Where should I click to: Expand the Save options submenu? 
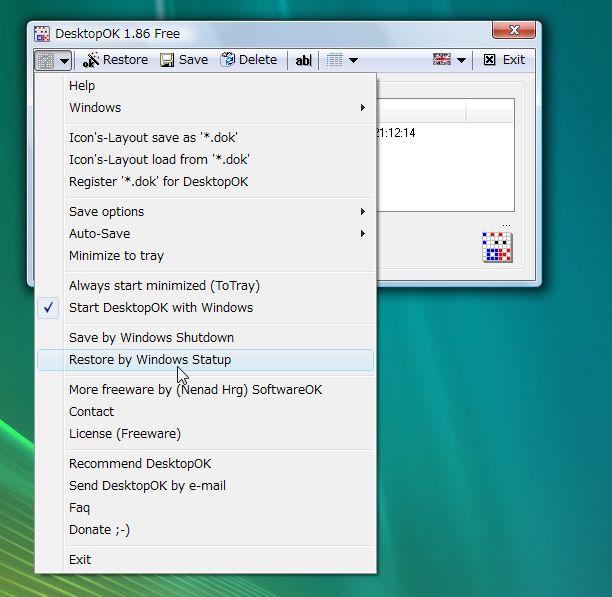click(205, 211)
